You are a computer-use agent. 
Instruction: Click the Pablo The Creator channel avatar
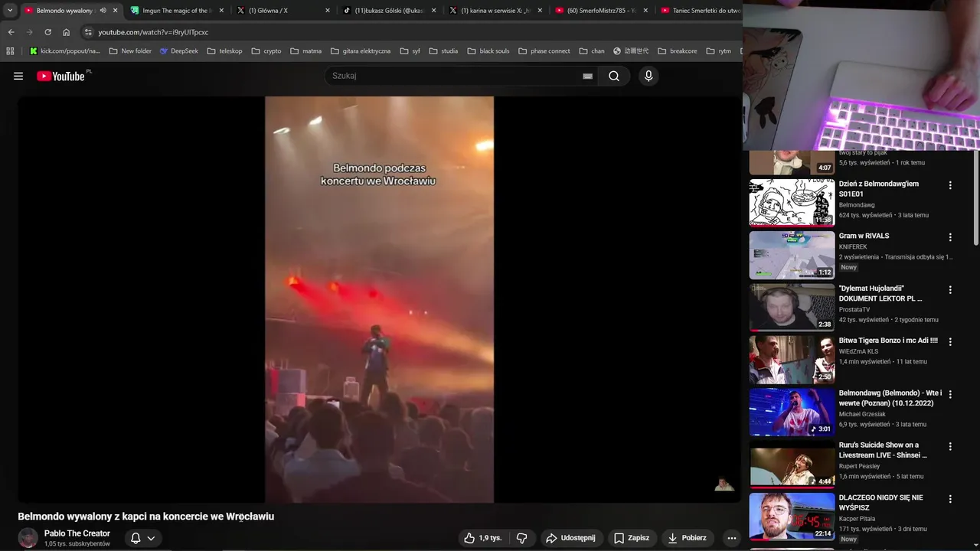pyautogui.click(x=28, y=538)
